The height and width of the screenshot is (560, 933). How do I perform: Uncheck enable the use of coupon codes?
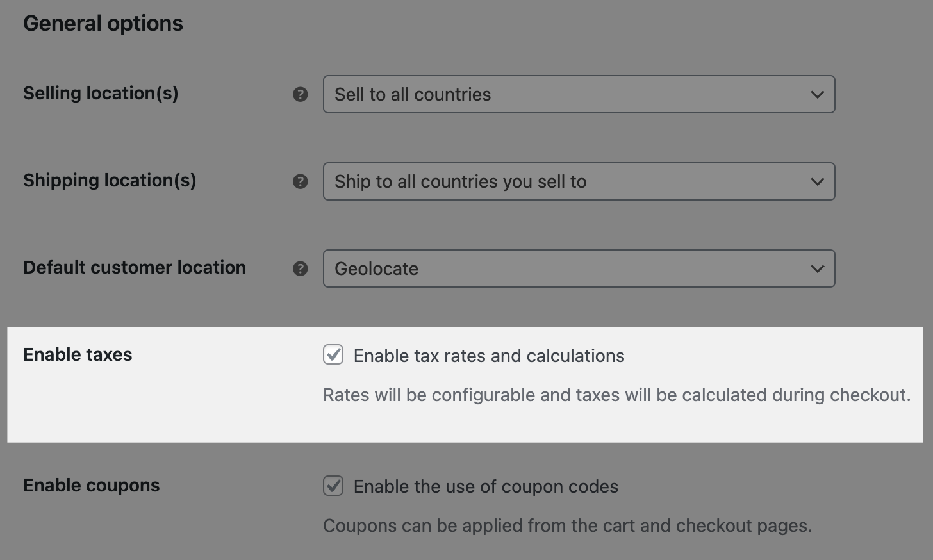coord(333,486)
